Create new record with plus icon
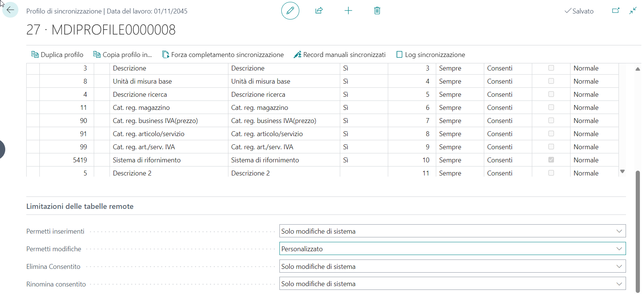Screen dimensions: 644x294 [x=348, y=10]
